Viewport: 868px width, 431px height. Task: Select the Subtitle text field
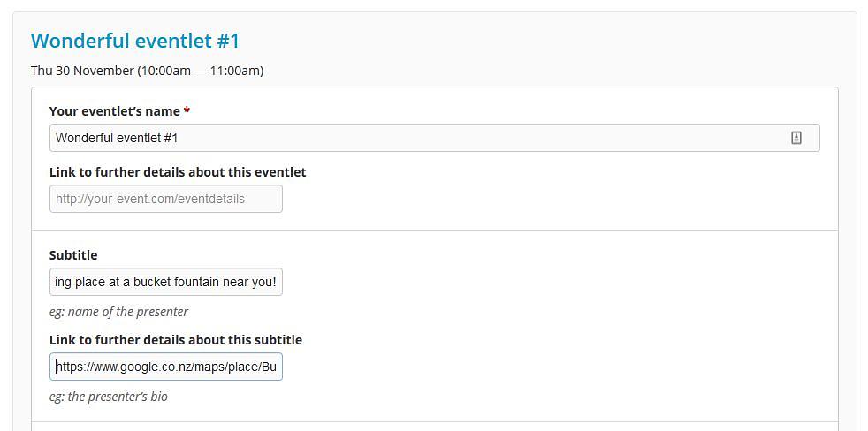166,282
